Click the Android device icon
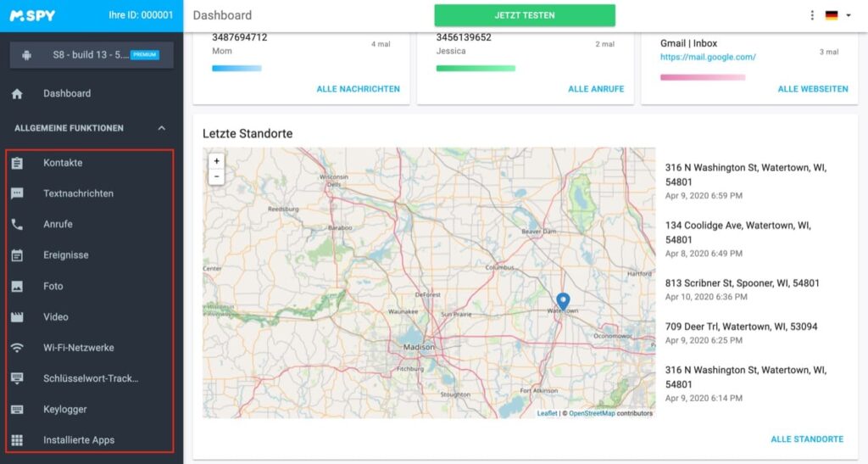The height and width of the screenshot is (464, 868). (x=26, y=55)
